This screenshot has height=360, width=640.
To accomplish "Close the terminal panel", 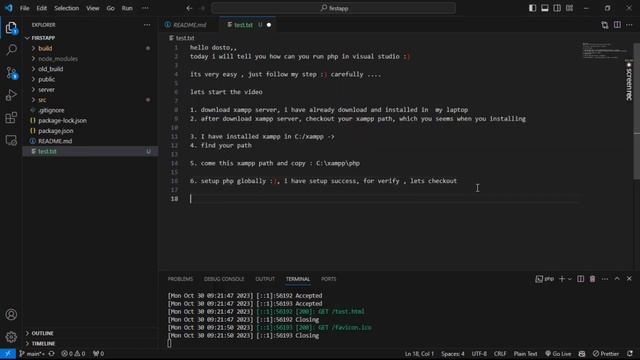I will tap(629, 279).
